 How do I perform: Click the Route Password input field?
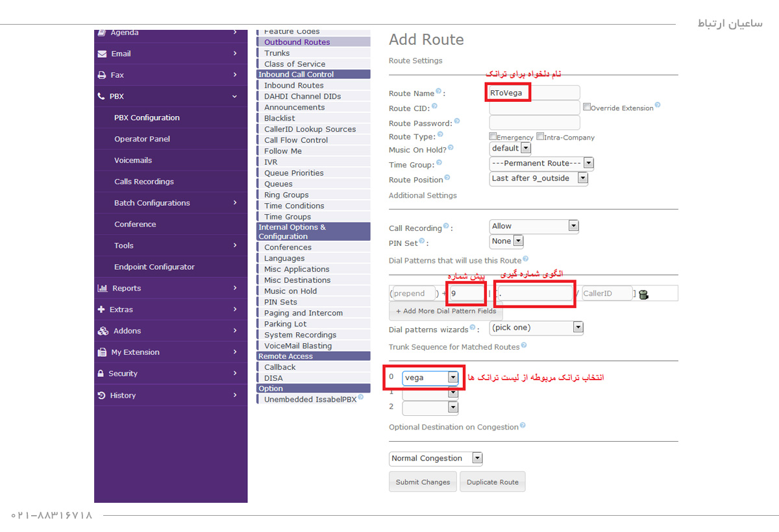(x=534, y=123)
